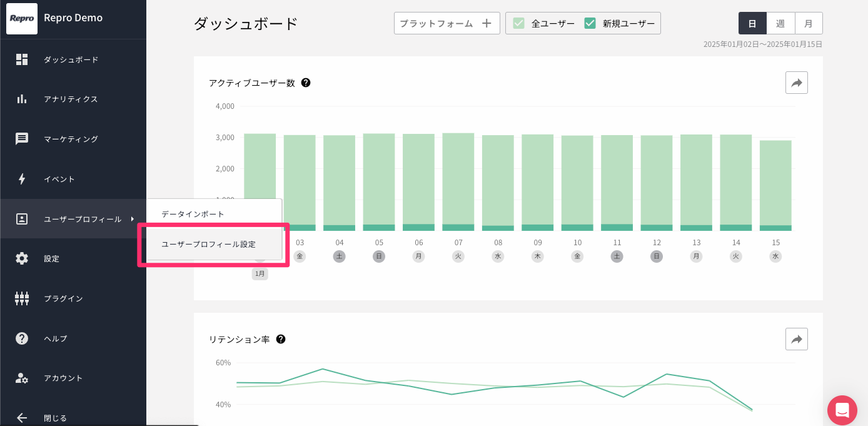Viewport: 868px width, 426px height.
Task: Expand the ユーザープロフィール submenu arrow
Action: click(133, 218)
